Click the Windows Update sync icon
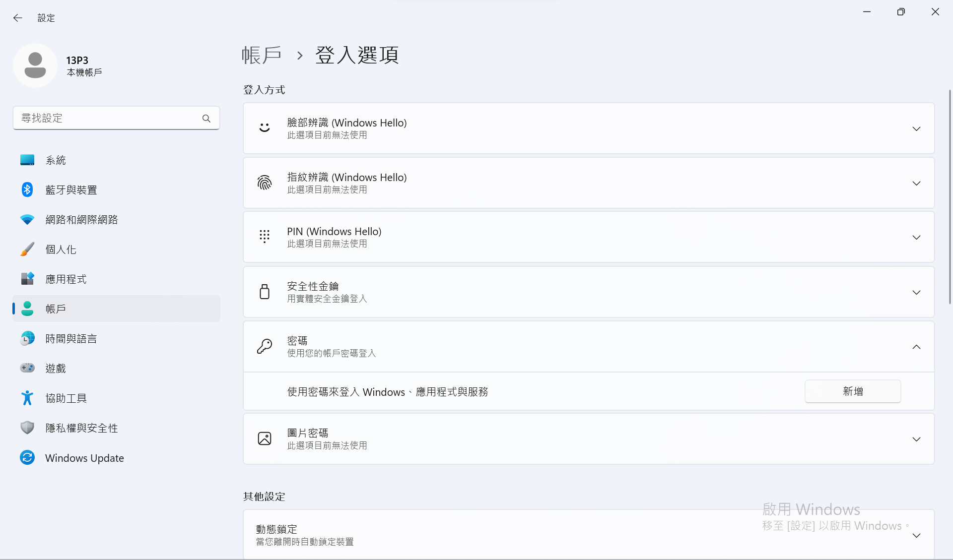 [x=27, y=457]
